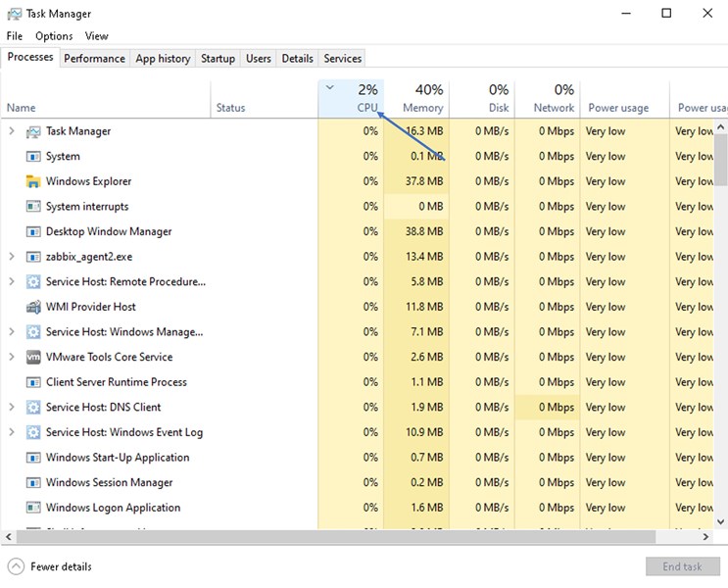Click the CPU column sort arrow
The image size is (728, 588).
coord(329,87)
